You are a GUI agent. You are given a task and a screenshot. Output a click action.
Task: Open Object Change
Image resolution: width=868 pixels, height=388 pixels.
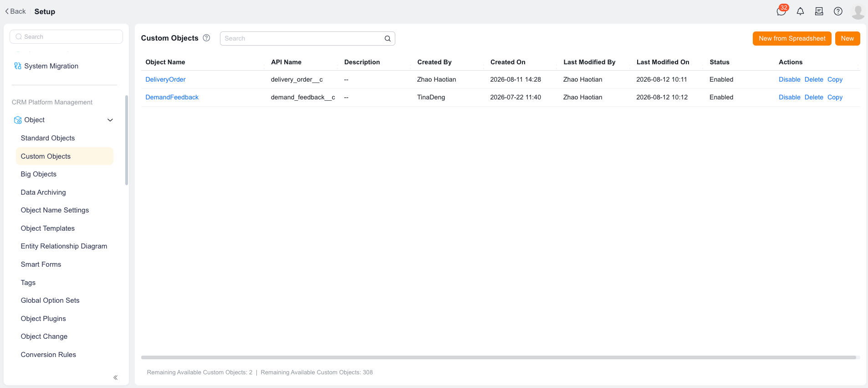[44, 336]
